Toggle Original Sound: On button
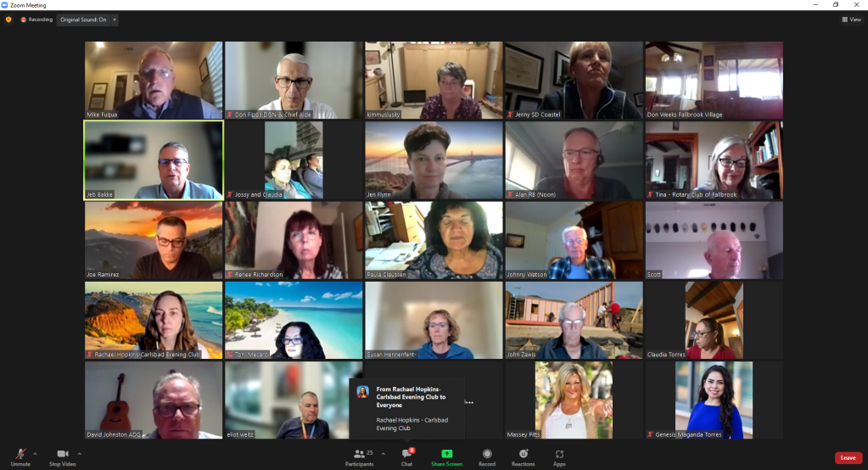The width and height of the screenshot is (868, 470). point(83,20)
